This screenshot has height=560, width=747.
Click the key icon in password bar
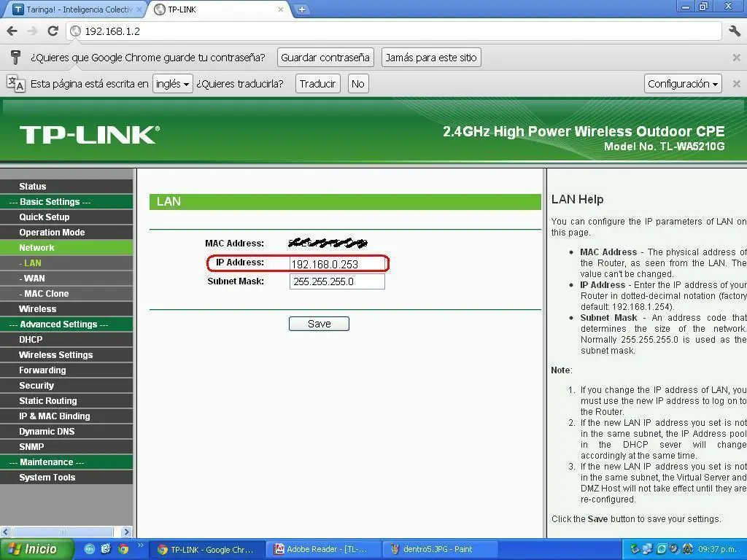pyautogui.click(x=16, y=58)
